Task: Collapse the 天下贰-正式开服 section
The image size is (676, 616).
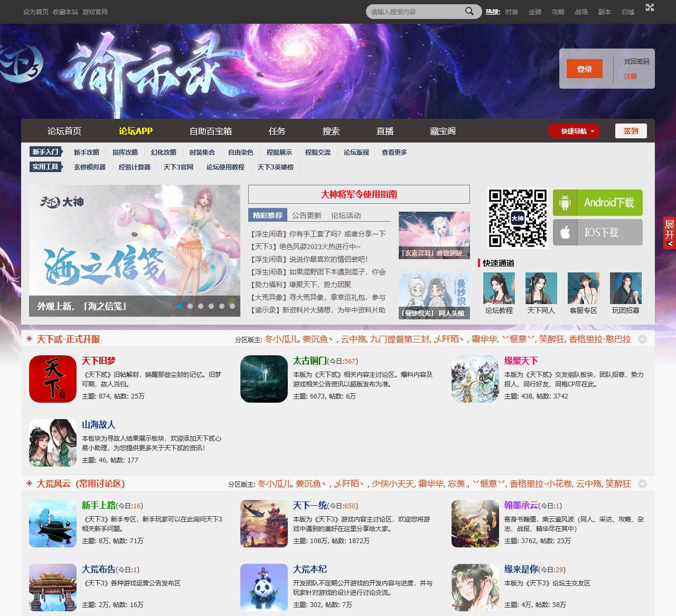Action: click(x=642, y=339)
